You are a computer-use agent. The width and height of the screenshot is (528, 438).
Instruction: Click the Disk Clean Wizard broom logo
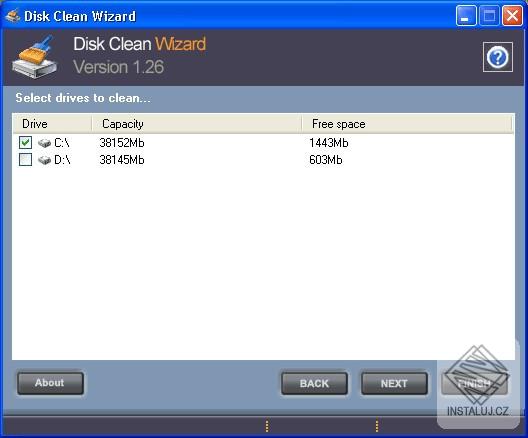tap(35, 57)
